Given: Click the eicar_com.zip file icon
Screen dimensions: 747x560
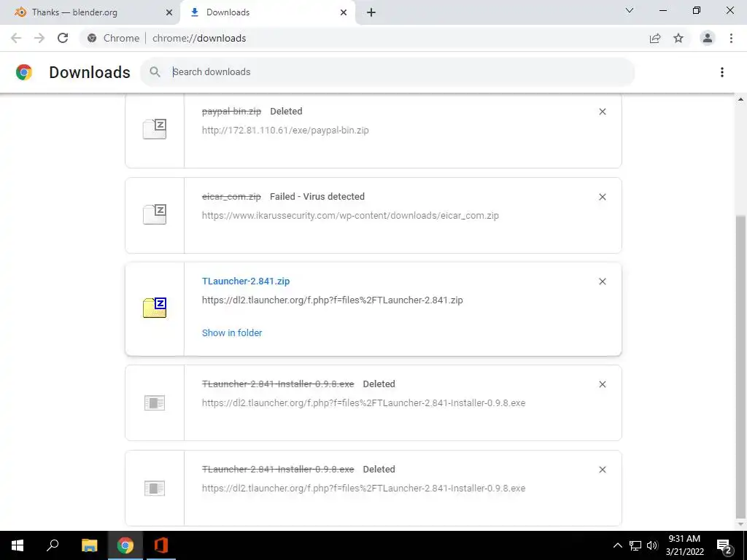Looking at the screenshot, I should click(x=155, y=214).
